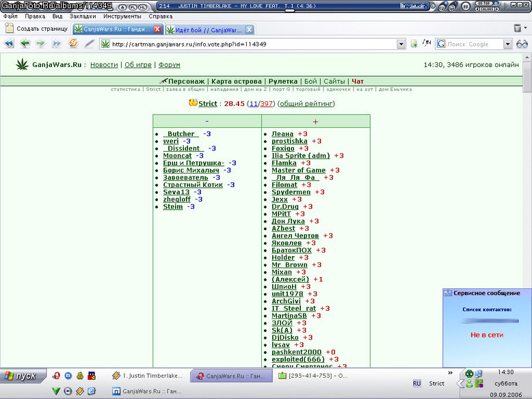532x399 pixels.
Task: Click the Opera Back arrow button
Action: [x=25, y=44]
